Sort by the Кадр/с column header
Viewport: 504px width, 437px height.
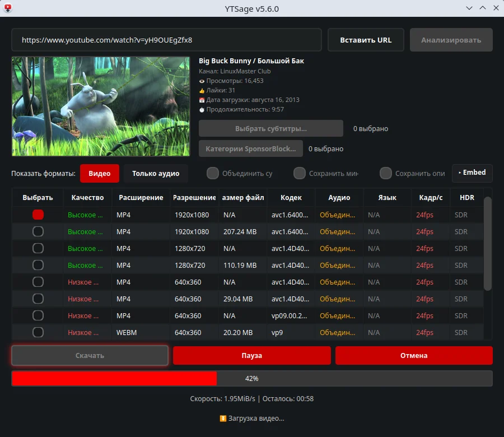[x=431, y=197]
